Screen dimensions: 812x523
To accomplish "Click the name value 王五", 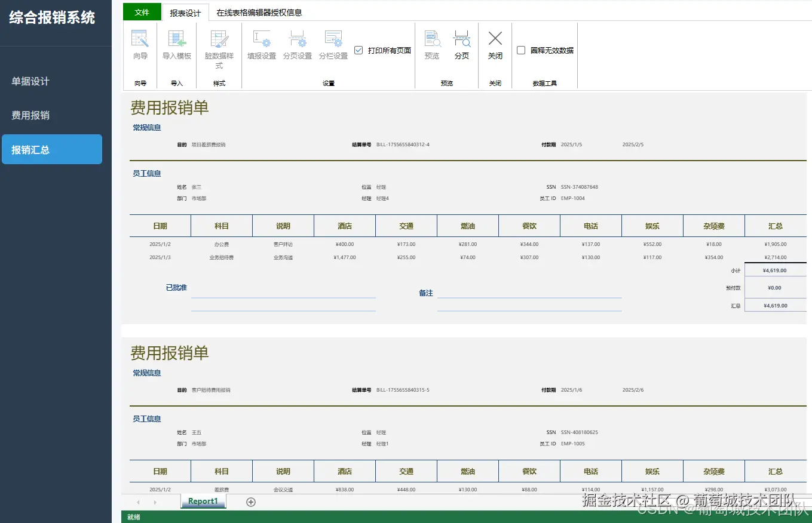I will [197, 432].
